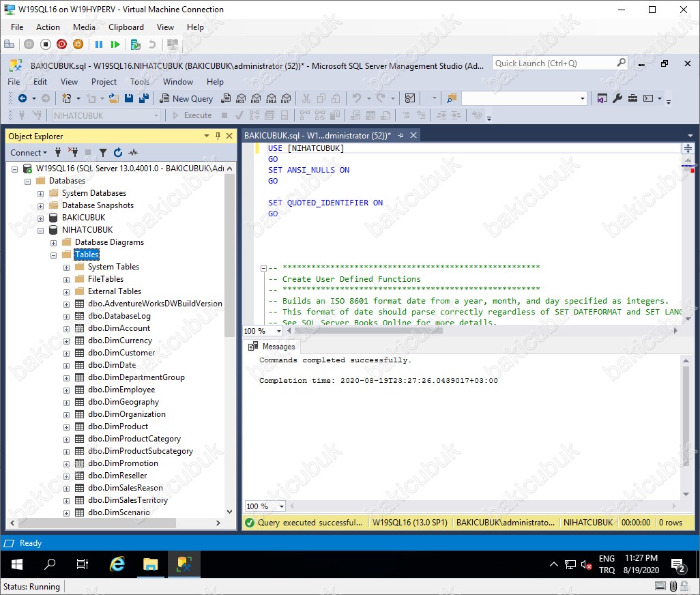Click the New Project icon in SSMS toolbar
700x595 pixels.
coord(66,98)
